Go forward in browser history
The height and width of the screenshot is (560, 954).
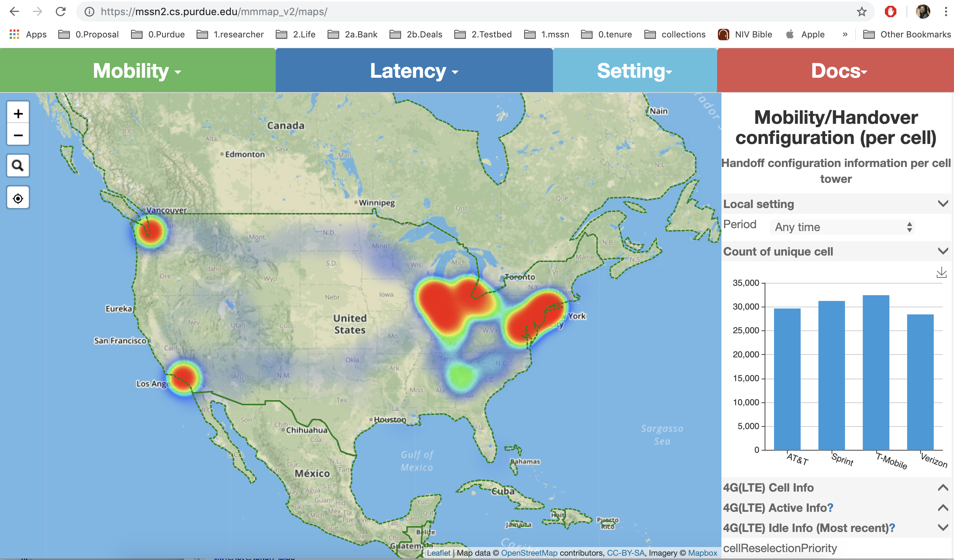tap(37, 12)
